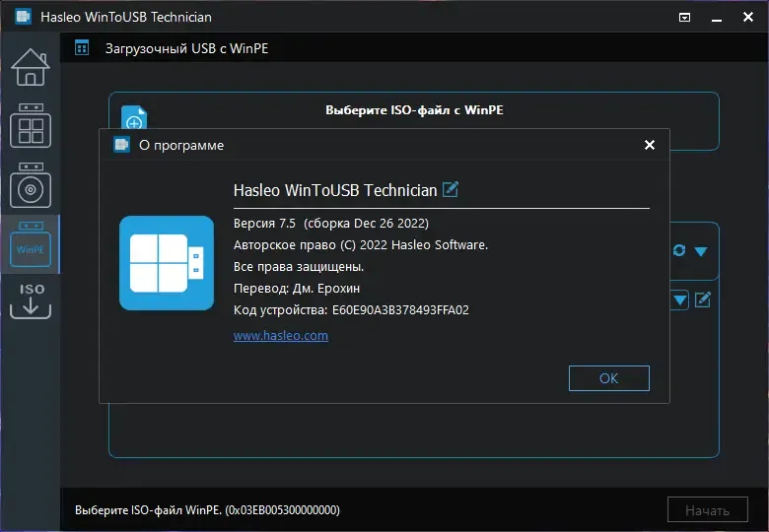This screenshot has width=769, height=532.
Task: Click the edit icon right of the combo box
Action: tap(702, 299)
